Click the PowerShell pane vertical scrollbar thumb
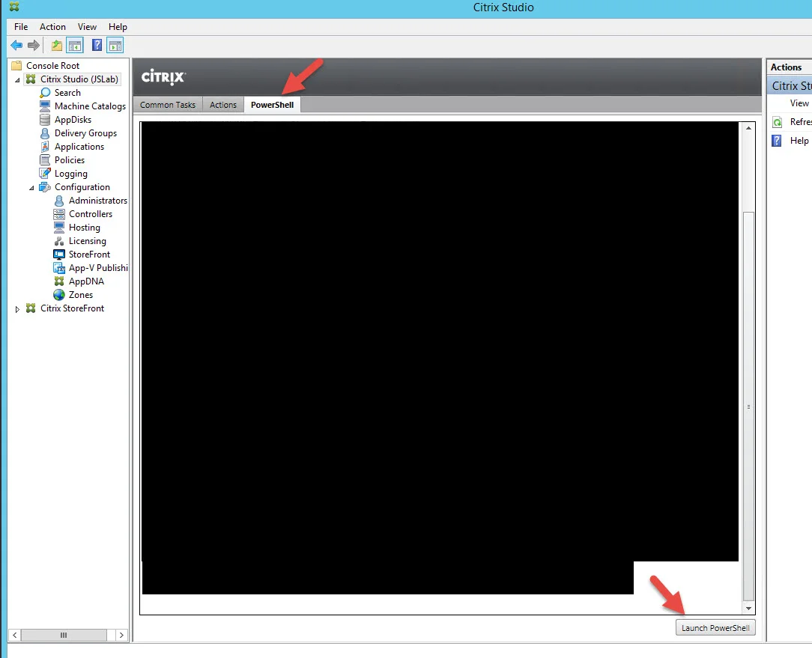The height and width of the screenshot is (658, 812). [748, 406]
